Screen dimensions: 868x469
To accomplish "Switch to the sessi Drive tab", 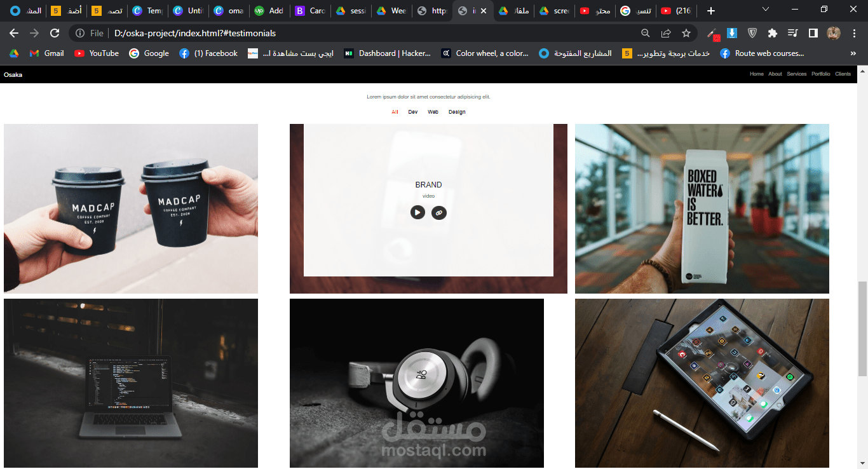I will [x=351, y=11].
